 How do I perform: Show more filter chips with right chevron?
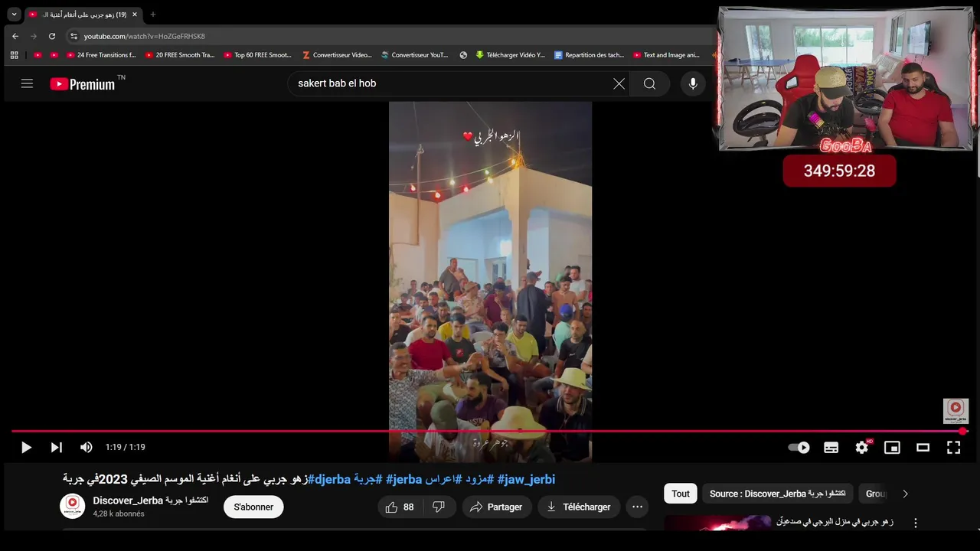pos(905,494)
